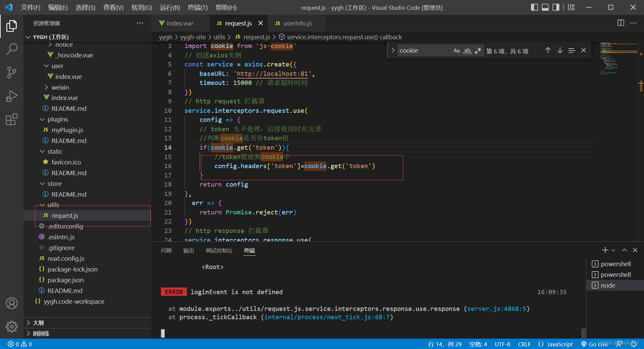Open the terminal launch profile dropdown

pyautogui.click(x=613, y=250)
